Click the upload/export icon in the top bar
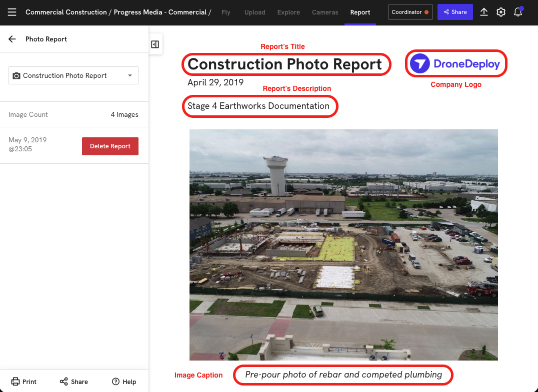Image resolution: width=538 pixels, height=392 pixels. click(x=483, y=12)
